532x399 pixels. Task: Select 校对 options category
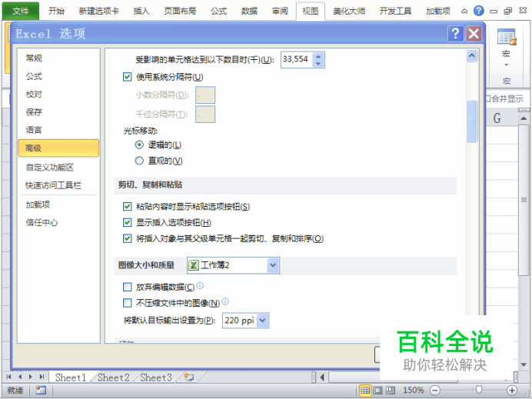tap(58, 95)
